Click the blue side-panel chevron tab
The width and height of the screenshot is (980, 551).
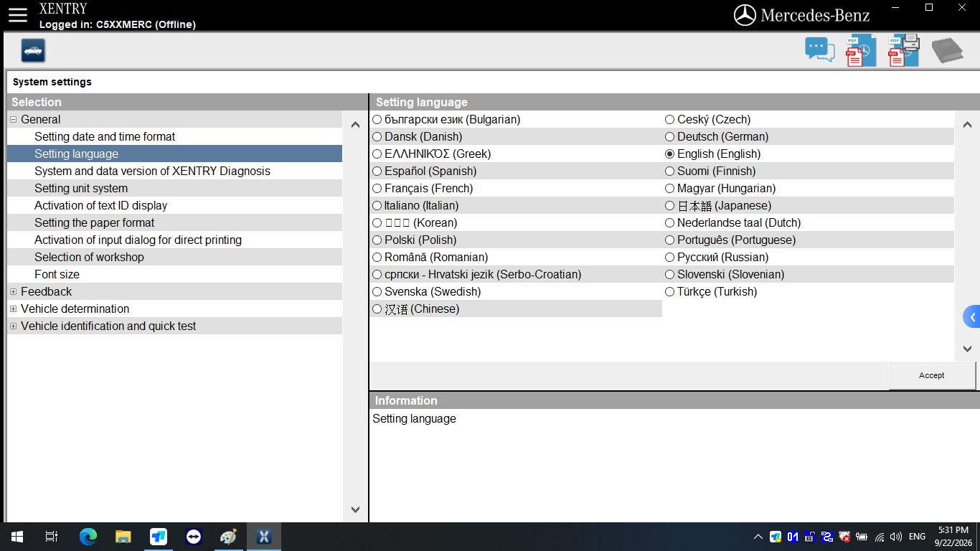tap(972, 317)
